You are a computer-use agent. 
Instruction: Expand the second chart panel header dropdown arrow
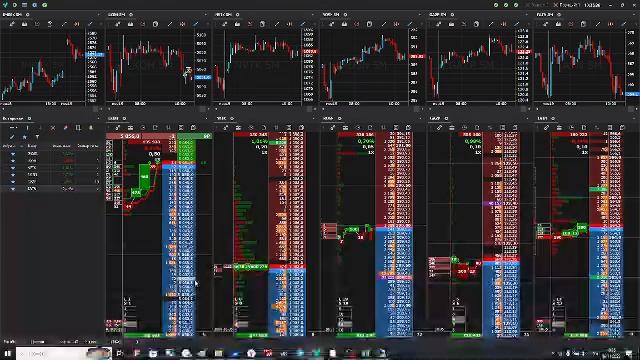205,15
